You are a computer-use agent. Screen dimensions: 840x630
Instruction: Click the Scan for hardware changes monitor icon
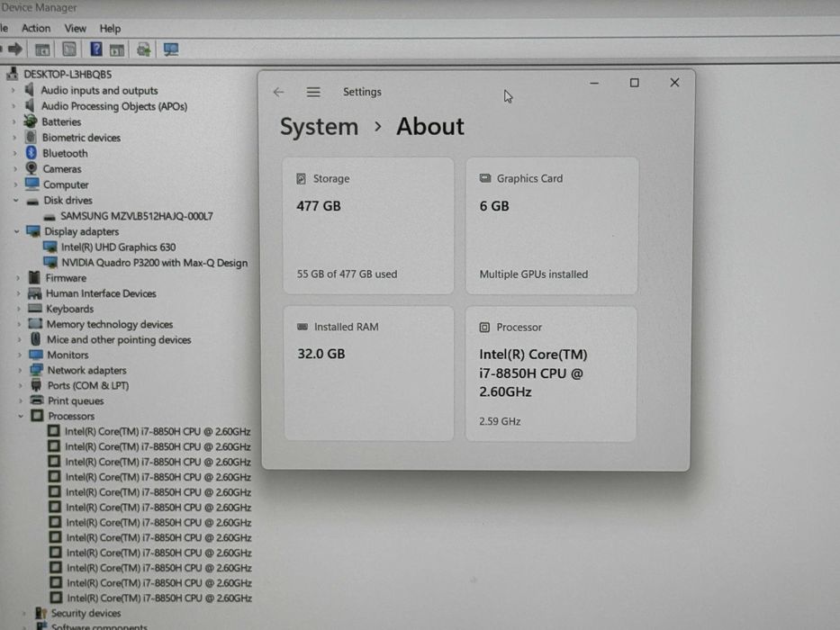[171, 49]
